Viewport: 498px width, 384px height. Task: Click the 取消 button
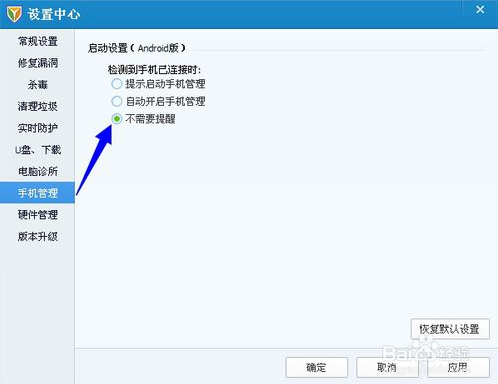point(387,368)
